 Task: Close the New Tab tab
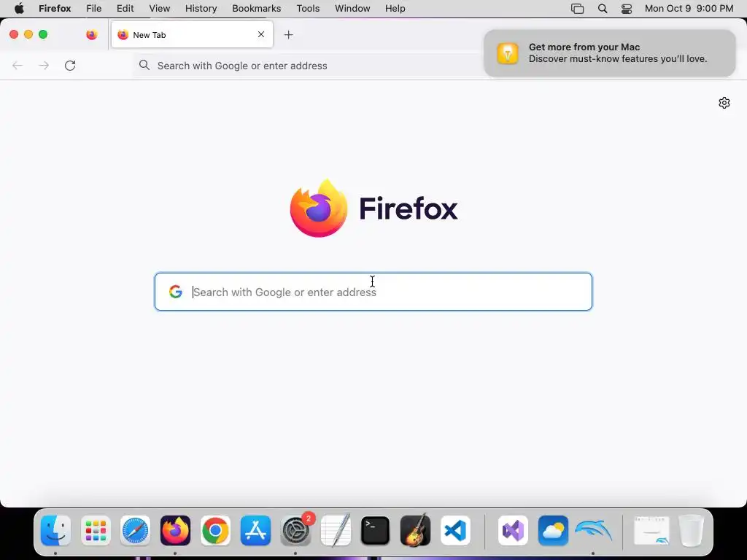261,34
